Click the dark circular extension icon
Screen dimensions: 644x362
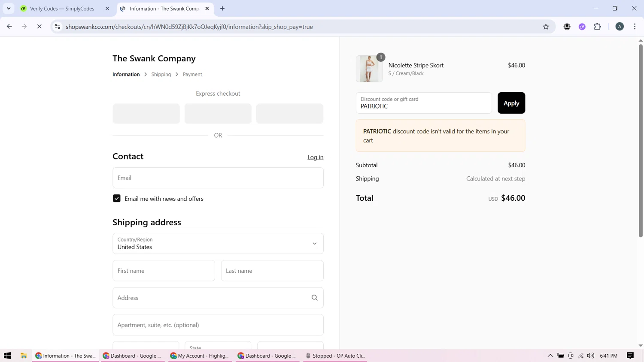567,27
